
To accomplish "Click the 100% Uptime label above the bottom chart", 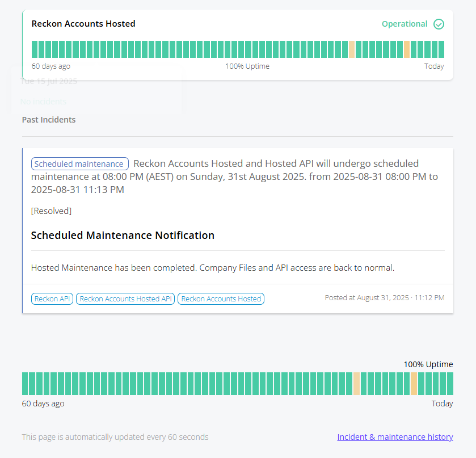I will pyautogui.click(x=428, y=364).
